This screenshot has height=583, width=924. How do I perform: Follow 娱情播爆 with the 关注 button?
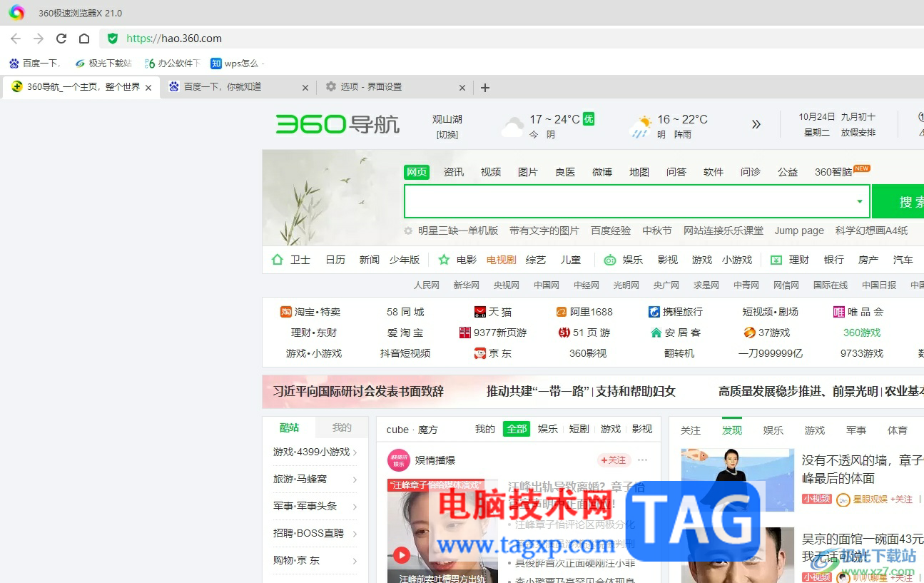(613, 460)
